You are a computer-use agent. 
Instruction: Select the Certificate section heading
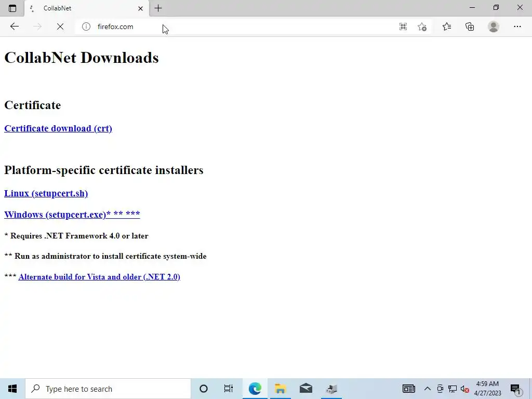click(33, 105)
